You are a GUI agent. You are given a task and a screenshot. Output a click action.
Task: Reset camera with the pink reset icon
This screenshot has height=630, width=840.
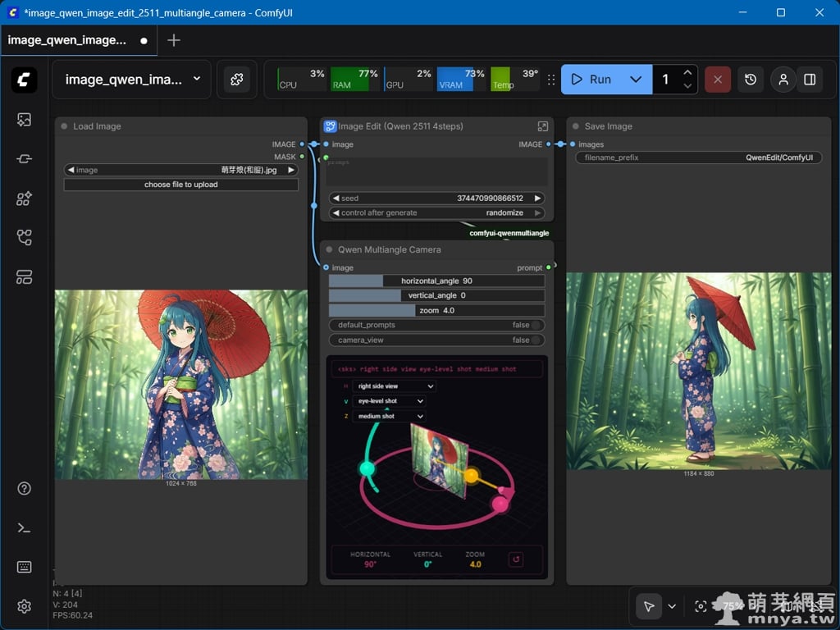[x=516, y=559]
